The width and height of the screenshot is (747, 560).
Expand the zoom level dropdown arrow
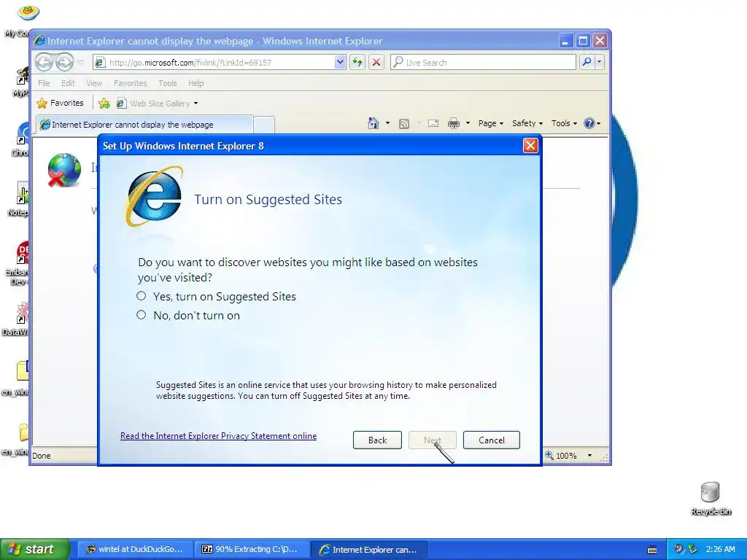(x=589, y=456)
